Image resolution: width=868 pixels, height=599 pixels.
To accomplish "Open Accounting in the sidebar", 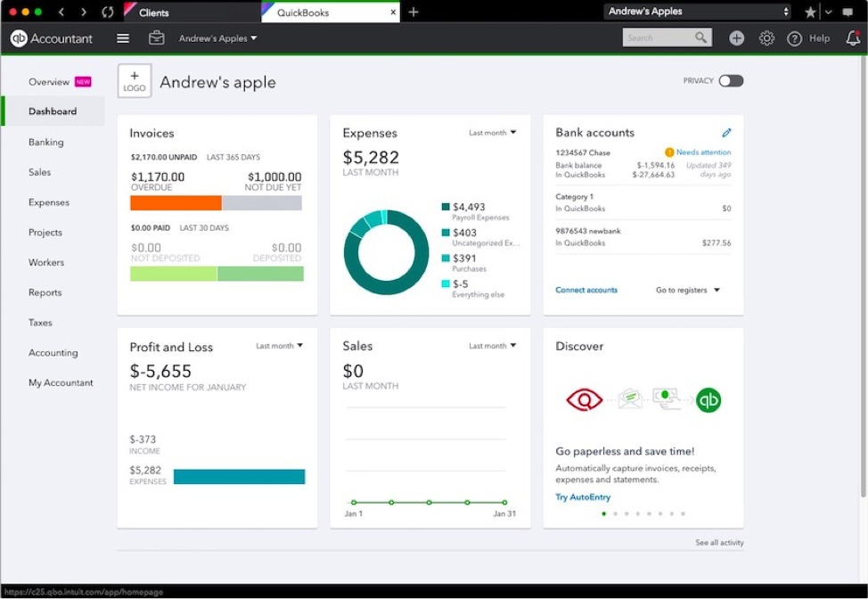I will (x=53, y=353).
